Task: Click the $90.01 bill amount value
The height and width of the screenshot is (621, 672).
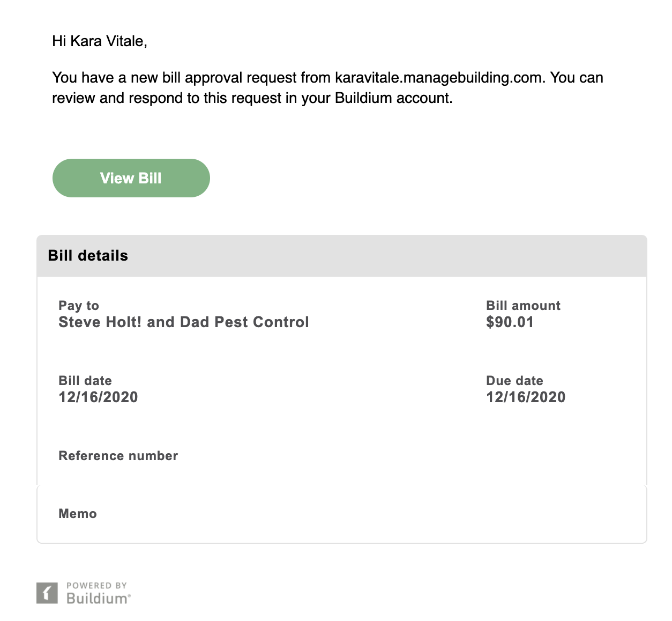Action: (x=510, y=322)
